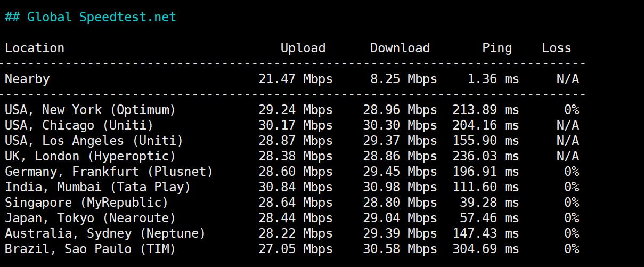Image resolution: width=644 pixels, height=267 pixels.
Task: Select the India, Mumbai (Tata Play) entry
Action: 97,187
